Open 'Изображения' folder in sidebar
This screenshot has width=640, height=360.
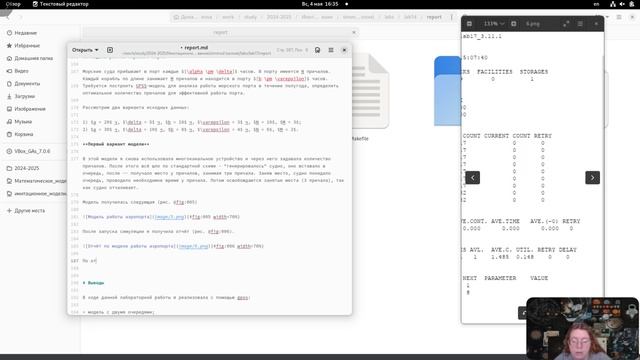30,109
